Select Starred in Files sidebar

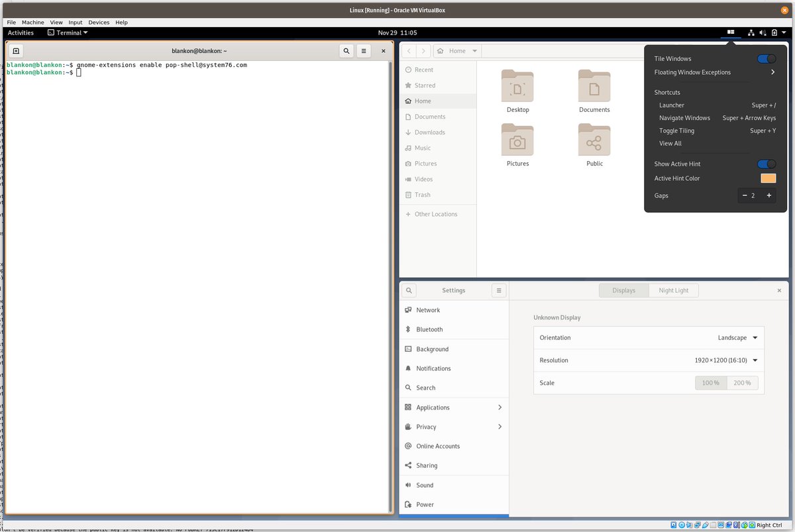437,85
